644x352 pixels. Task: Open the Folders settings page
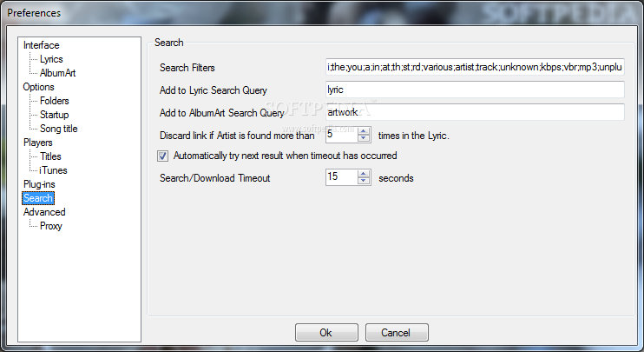point(54,101)
